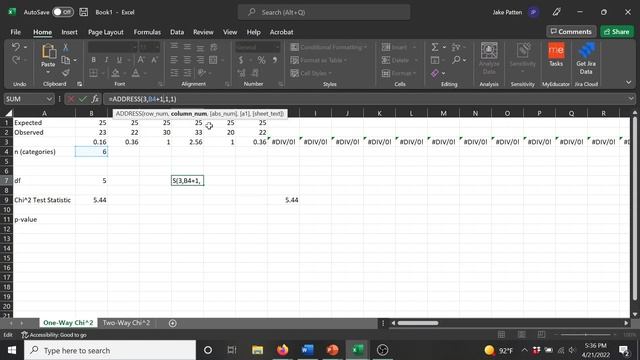This screenshot has width=640, height=360.
Task: Select the Two-Way Chi^2 sheet tab
Action: [126, 323]
